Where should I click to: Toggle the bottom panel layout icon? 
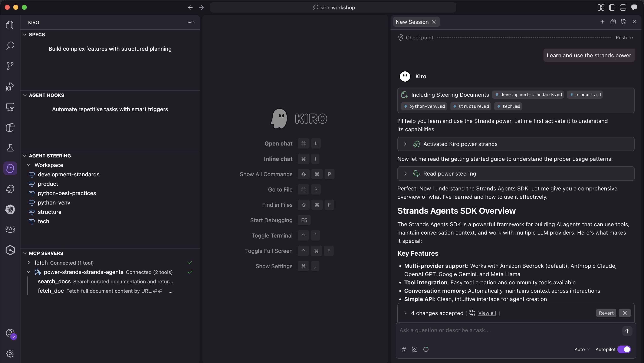tap(623, 7)
